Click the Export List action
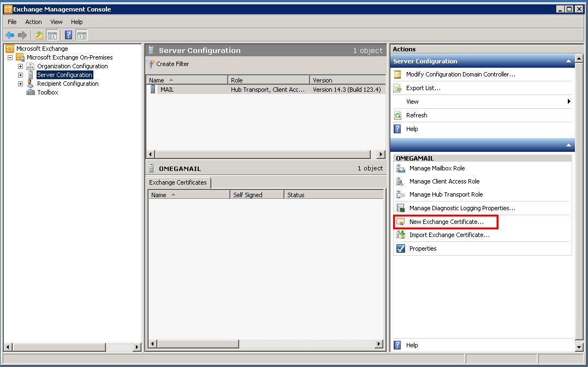Screen dimensions: 588x367 pyautogui.click(x=423, y=88)
